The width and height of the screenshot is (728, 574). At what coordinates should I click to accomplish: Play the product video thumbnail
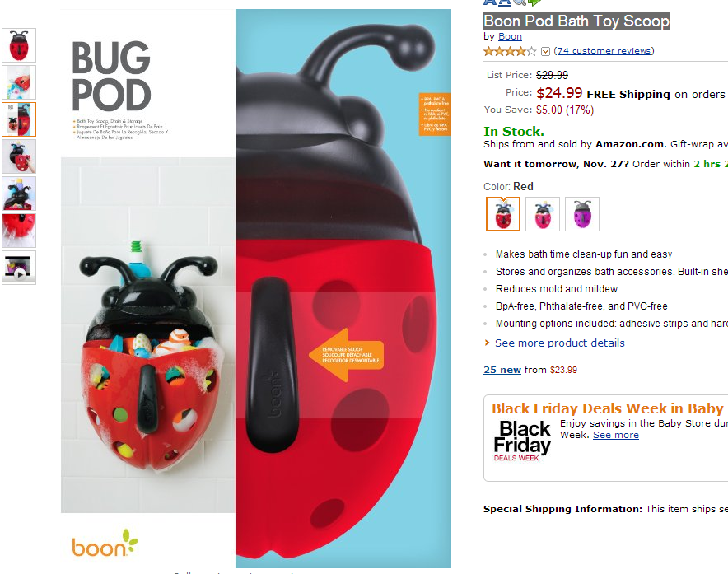[19, 268]
